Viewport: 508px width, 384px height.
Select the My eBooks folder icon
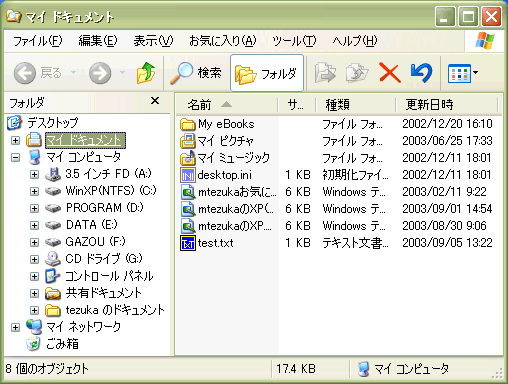click(x=188, y=124)
